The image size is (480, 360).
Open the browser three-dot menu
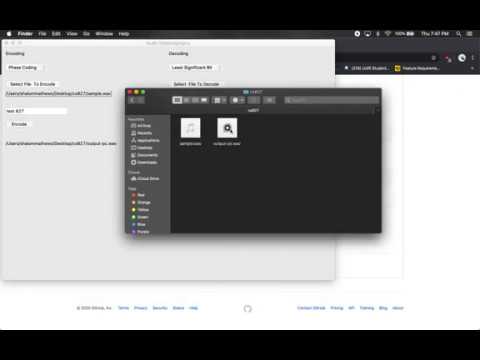472,58
